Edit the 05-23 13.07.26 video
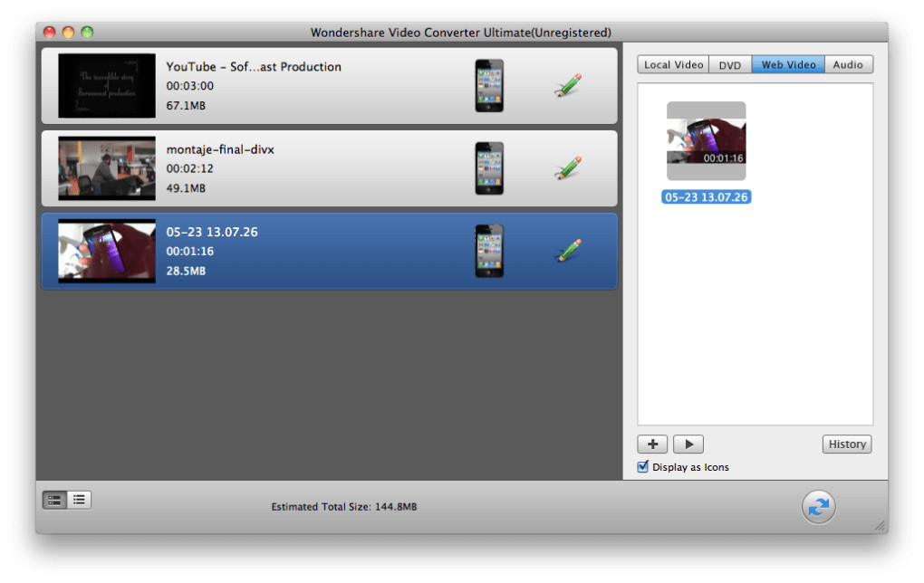 tap(568, 251)
